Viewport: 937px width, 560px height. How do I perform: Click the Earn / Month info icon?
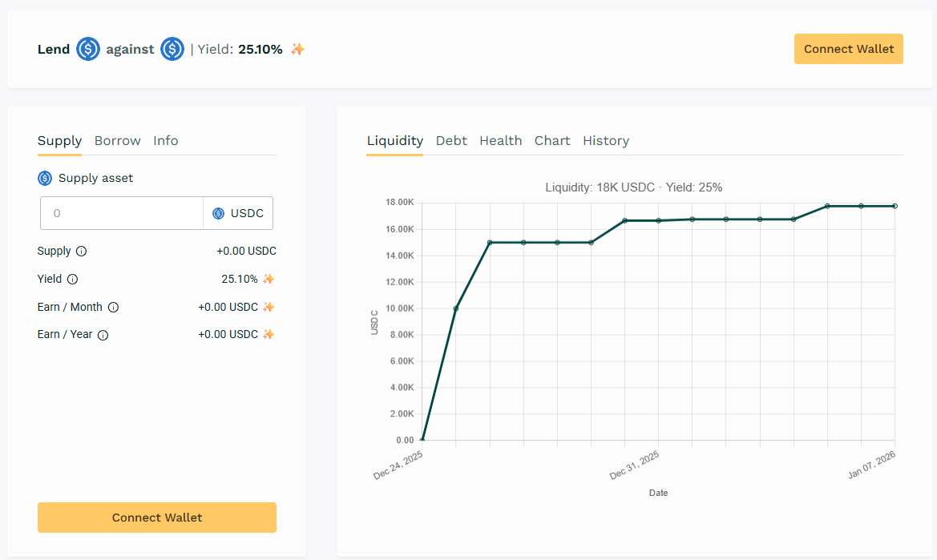point(113,308)
